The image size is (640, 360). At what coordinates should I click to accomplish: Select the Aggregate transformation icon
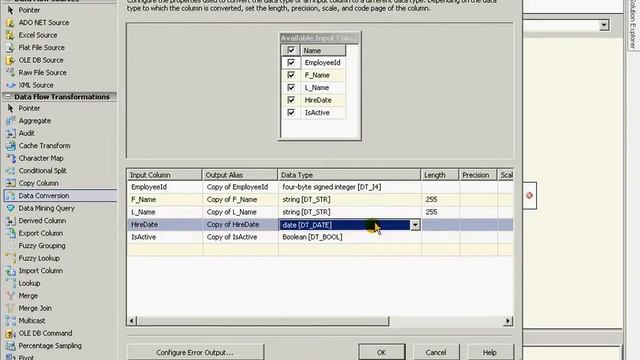point(10,121)
